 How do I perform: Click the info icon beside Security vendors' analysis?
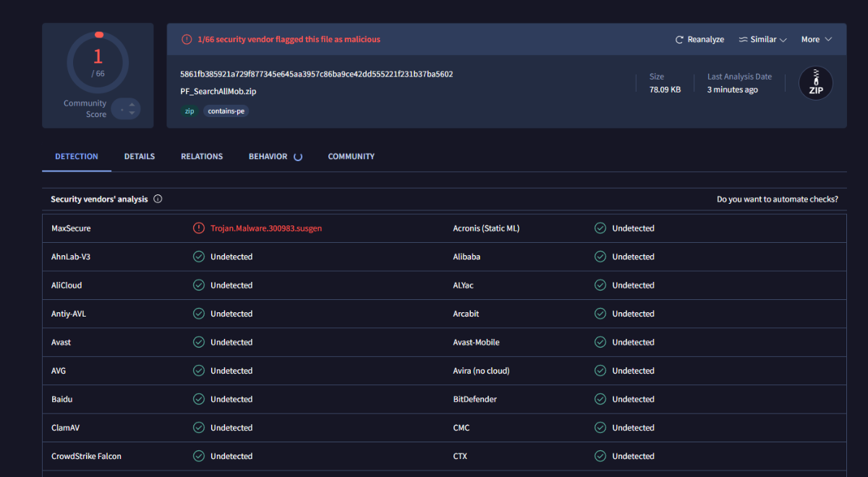pos(158,199)
